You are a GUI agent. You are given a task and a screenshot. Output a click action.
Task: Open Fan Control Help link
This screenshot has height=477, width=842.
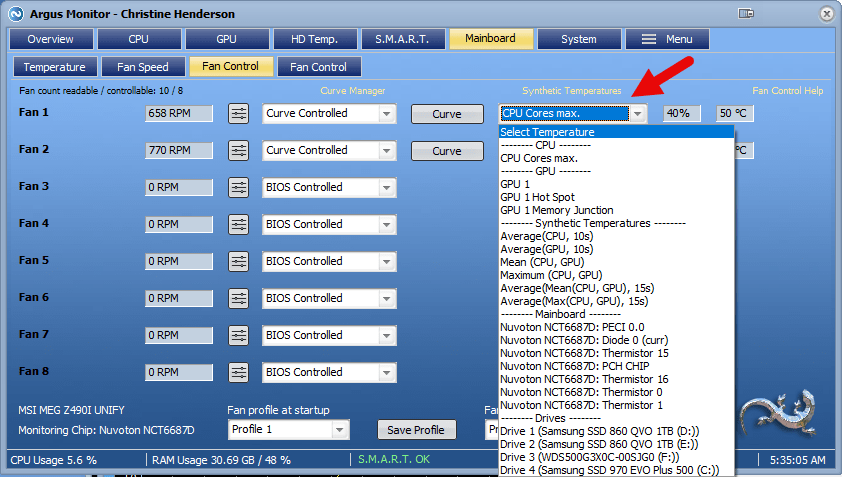pyautogui.click(x=788, y=91)
